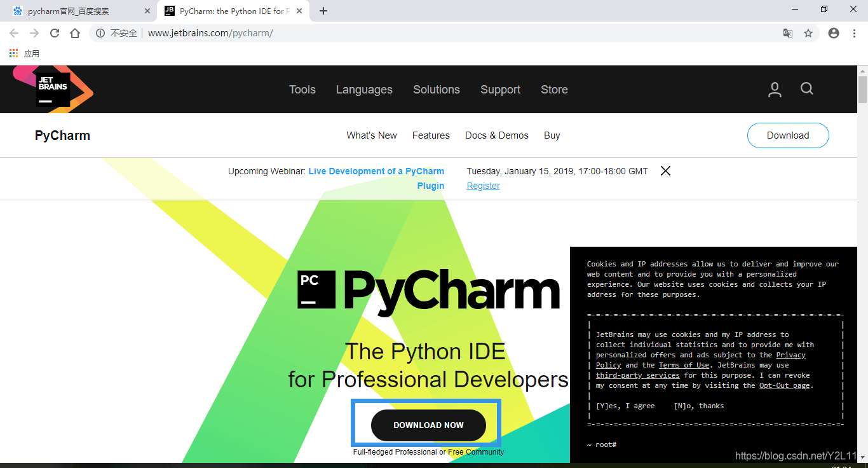Click the webinar Register link
The height and width of the screenshot is (468, 868).
tap(483, 186)
